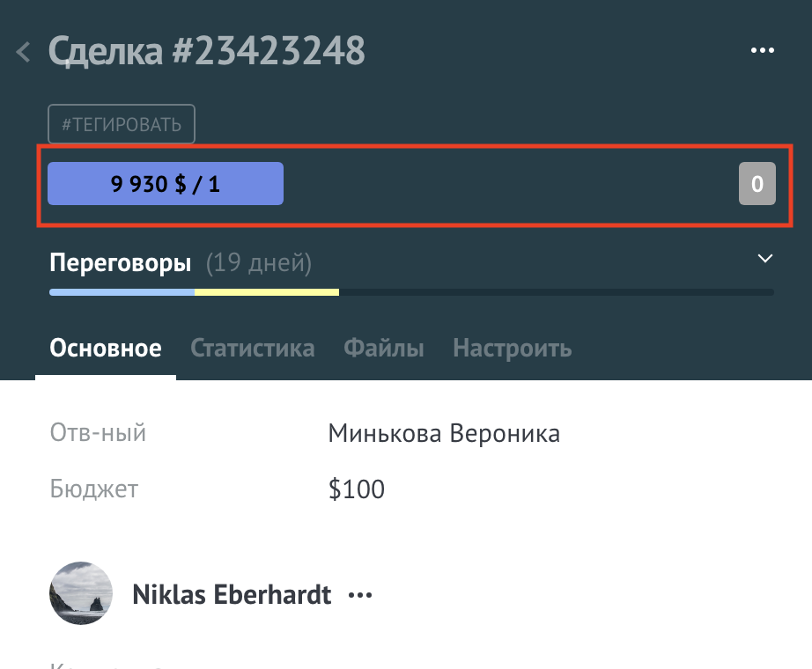Click the #ТЕГИРОВАТЬ tag button
This screenshot has width=812, height=669.
[122, 124]
